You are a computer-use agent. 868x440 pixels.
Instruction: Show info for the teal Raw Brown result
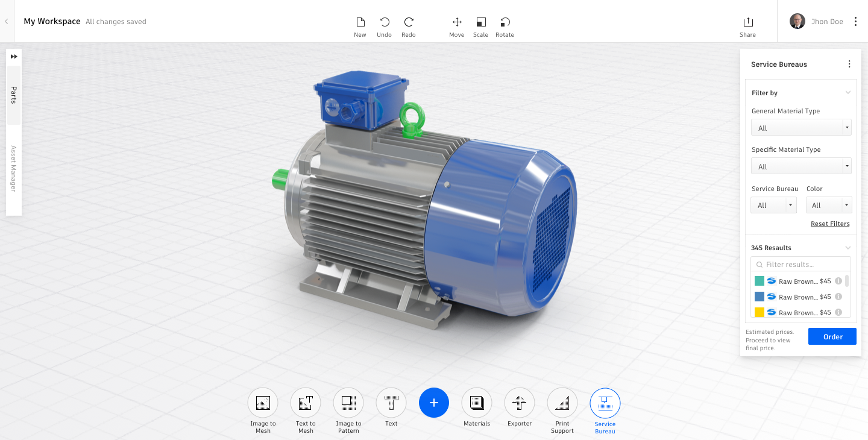[x=838, y=281]
